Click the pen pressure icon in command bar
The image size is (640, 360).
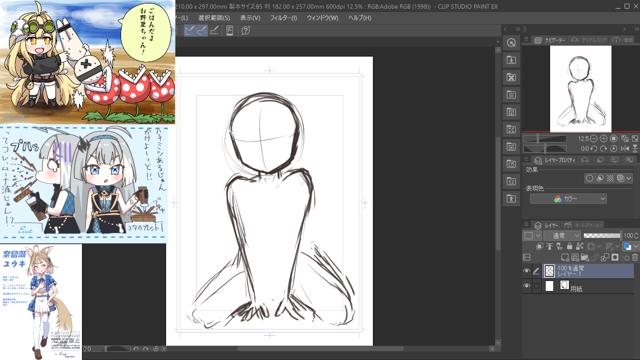[x=215, y=31]
